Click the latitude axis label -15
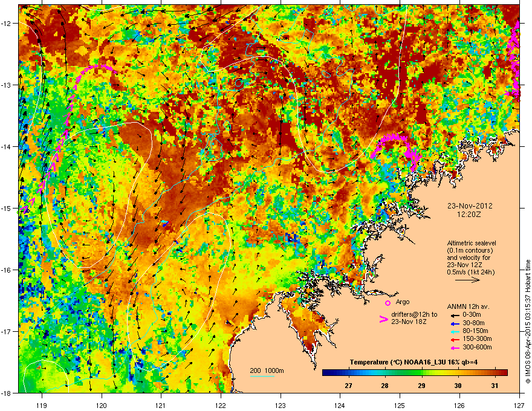The height and width of the screenshot is (411, 532). coord(7,208)
